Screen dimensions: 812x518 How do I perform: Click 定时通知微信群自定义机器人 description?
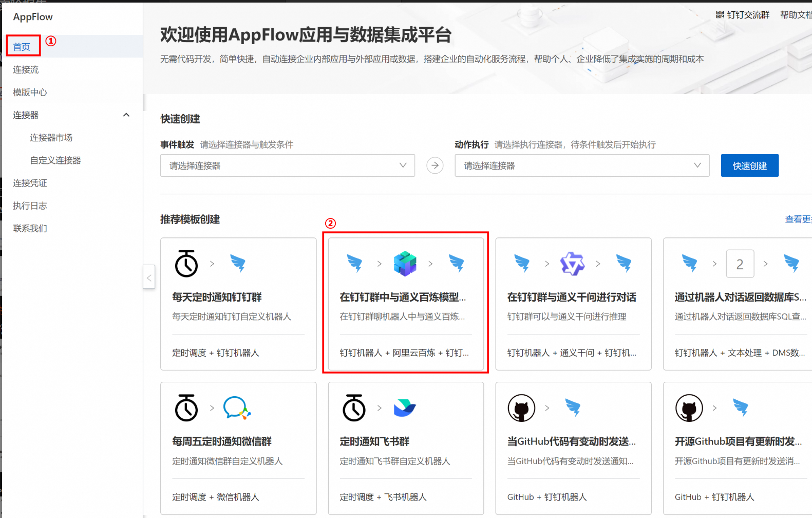pyautogui.click(x=228, y=461)
